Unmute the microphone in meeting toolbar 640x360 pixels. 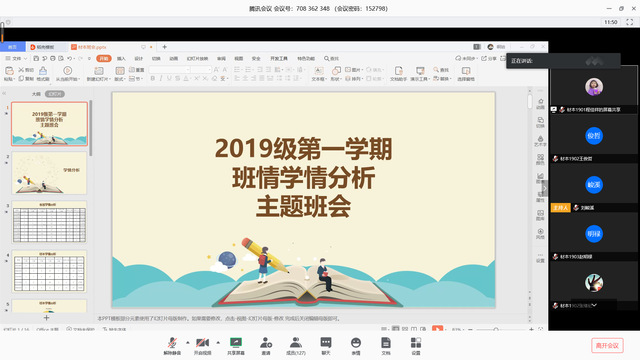172,345
